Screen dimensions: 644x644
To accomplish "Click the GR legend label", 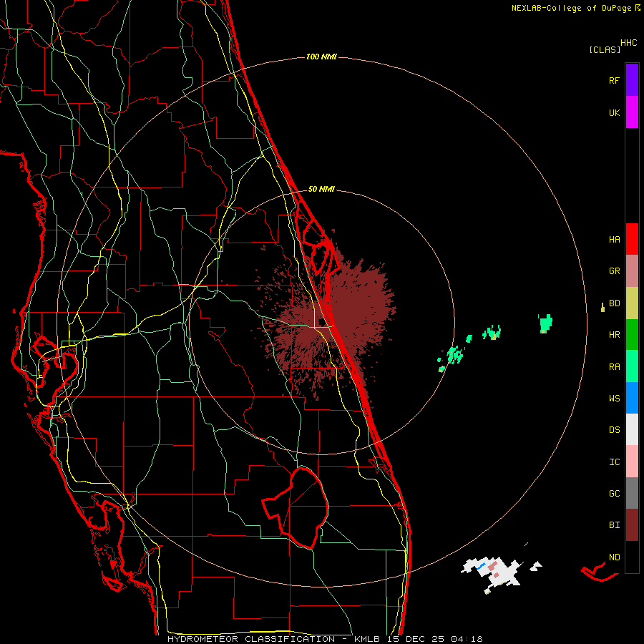I will point(614,271).
